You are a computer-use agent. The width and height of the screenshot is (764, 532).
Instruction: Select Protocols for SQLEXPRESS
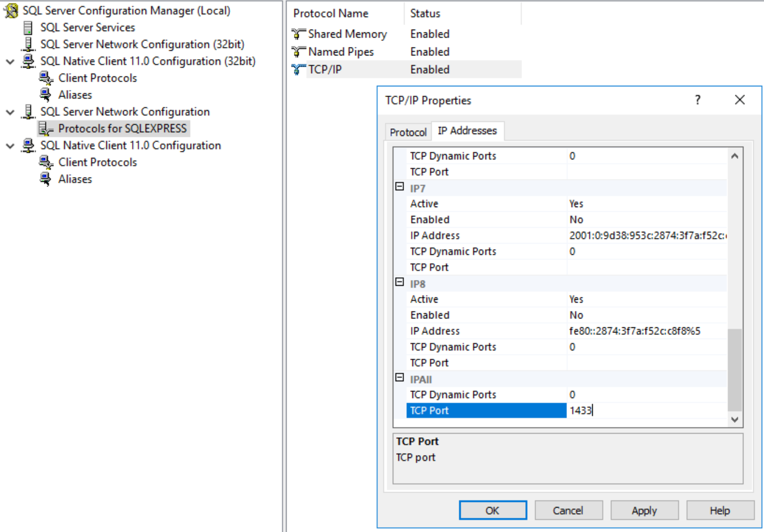[x=122, y=128]
